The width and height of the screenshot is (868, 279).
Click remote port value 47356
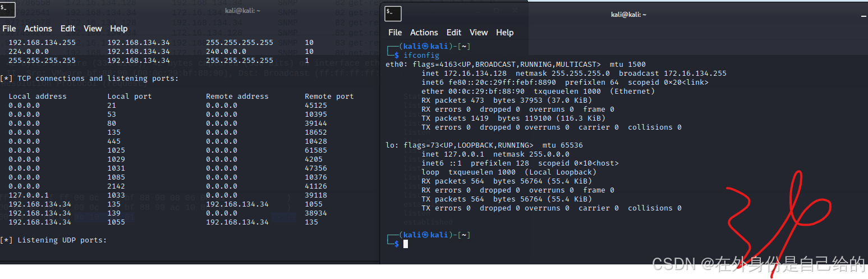point(316,168)
